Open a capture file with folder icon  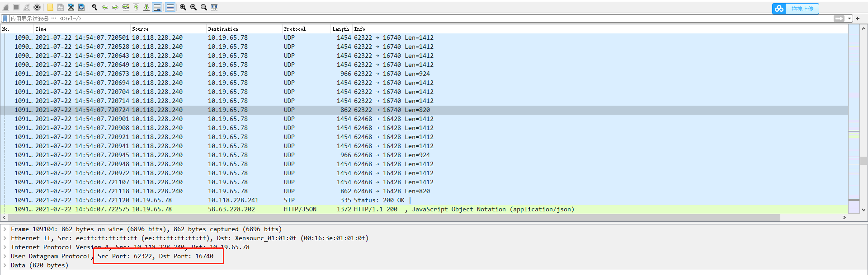pyautogui.click(x=50, y=7)
